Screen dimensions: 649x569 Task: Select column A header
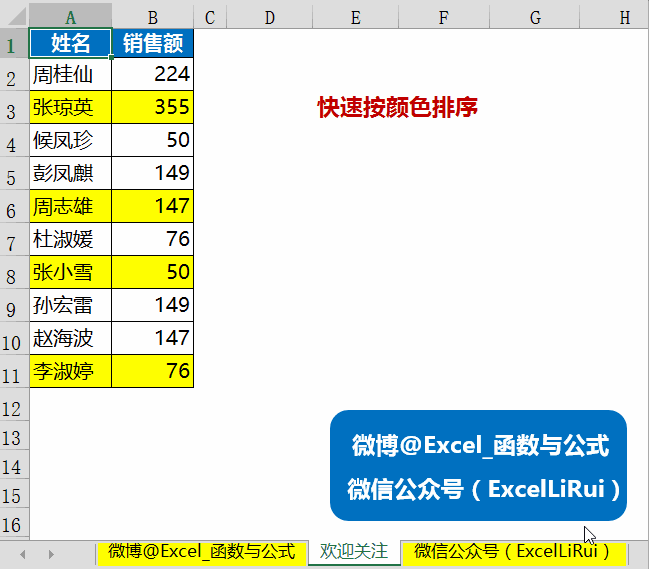click(70, 17)
